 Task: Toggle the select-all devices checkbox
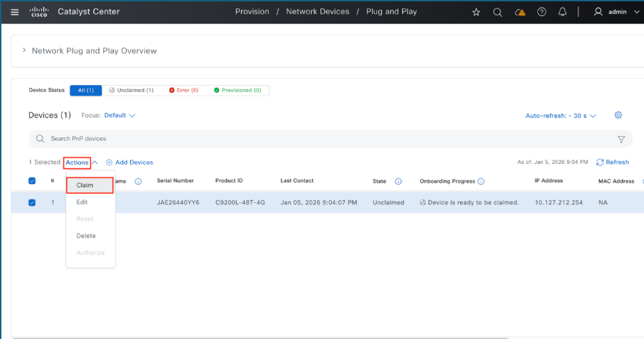point(32,181)
